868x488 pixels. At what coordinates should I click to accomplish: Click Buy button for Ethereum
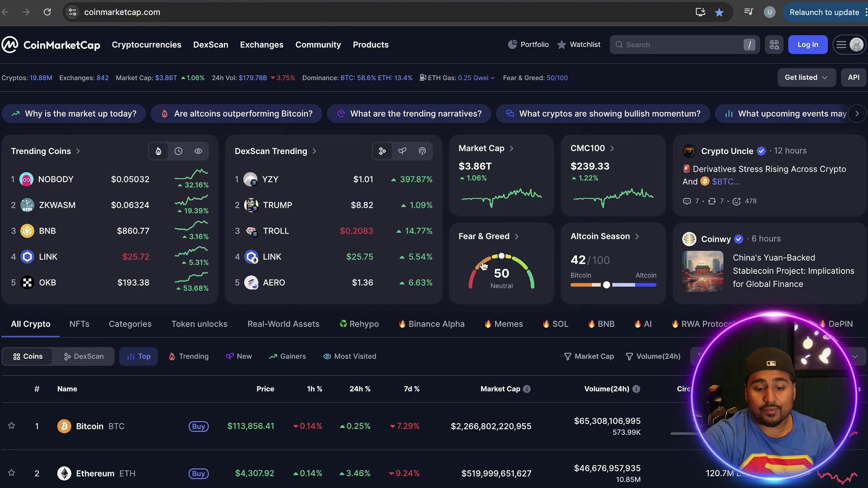click(x=198, y=474)
